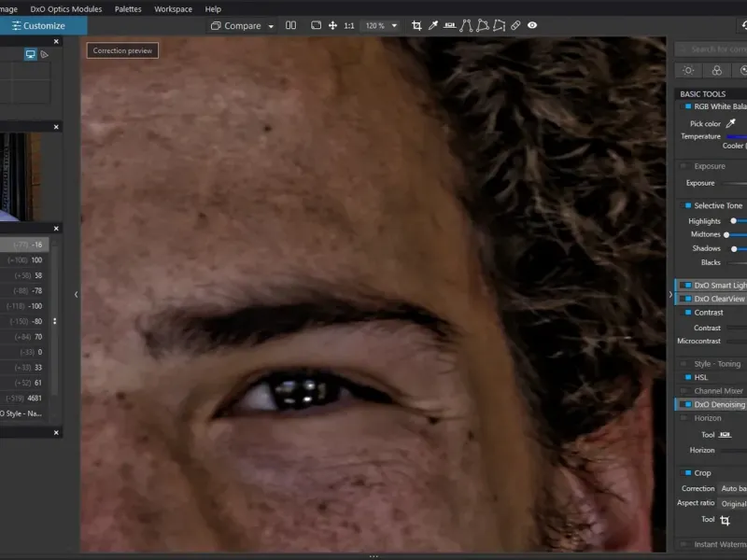Switch to the Customize tab
This screenshot has height=560, width=747.
click(x=43, y=26)
